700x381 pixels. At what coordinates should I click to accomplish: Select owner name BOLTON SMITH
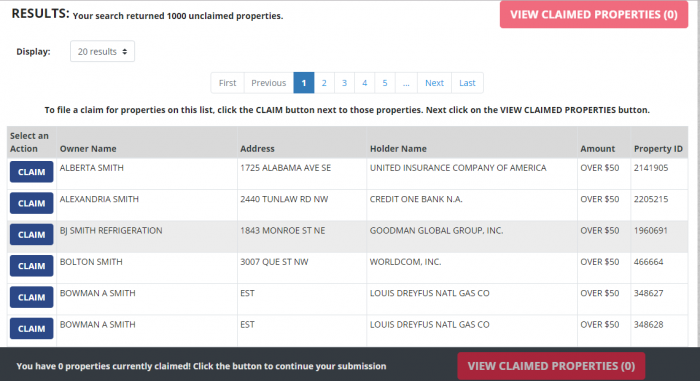tap(91, 262)
